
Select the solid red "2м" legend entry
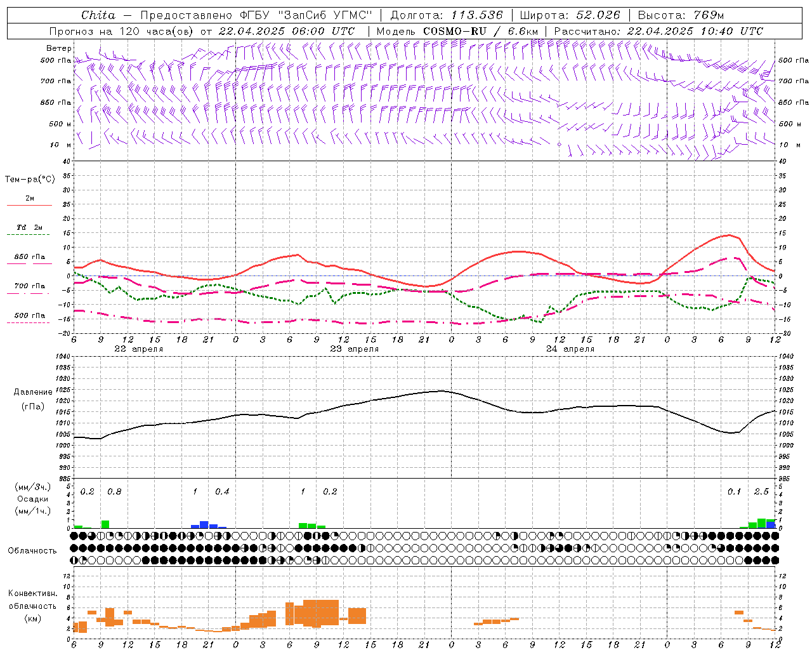click(x=29, y=201)
